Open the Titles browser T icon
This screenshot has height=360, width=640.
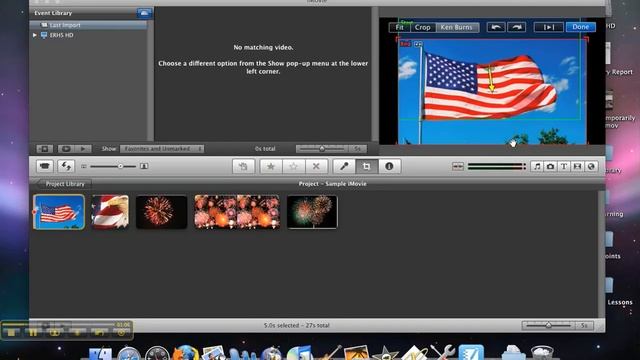[564, 166]
